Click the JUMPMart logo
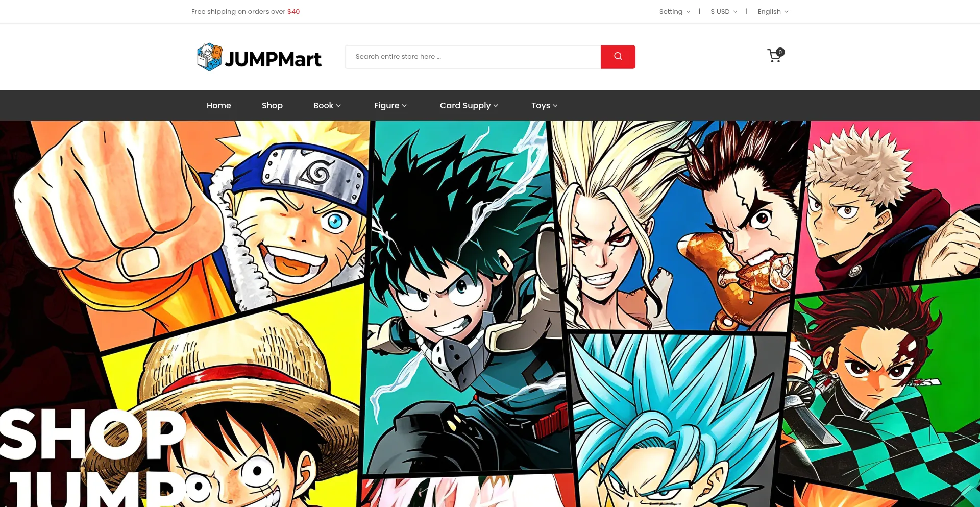This screenshot has height=507, width=980. click(259, 57)
